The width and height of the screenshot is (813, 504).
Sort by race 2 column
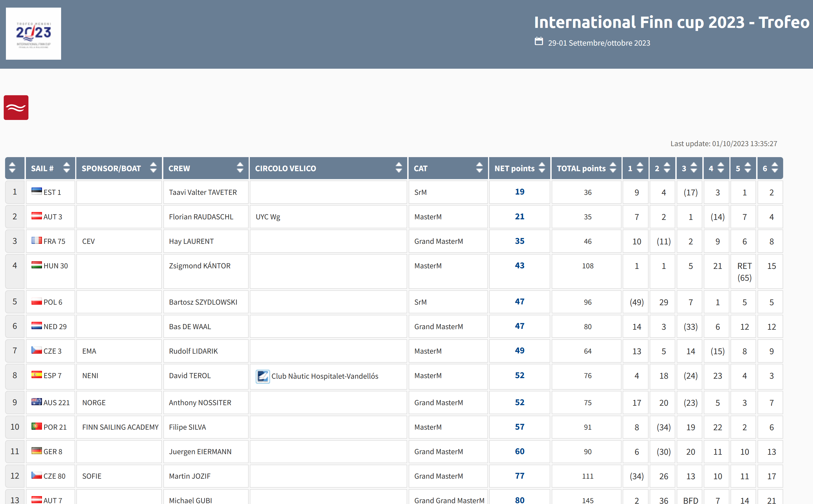coord(667,168)
